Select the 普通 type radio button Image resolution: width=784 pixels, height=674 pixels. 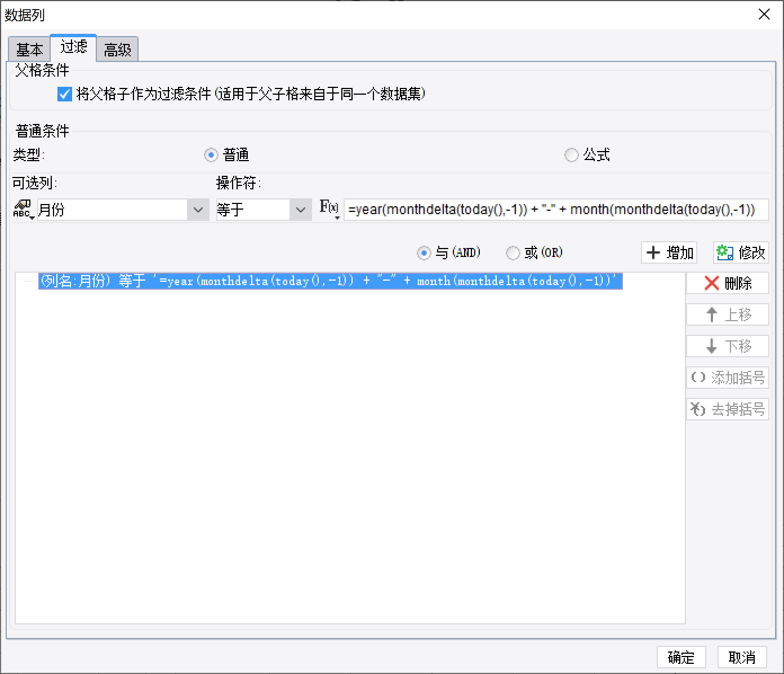(211, 155)
